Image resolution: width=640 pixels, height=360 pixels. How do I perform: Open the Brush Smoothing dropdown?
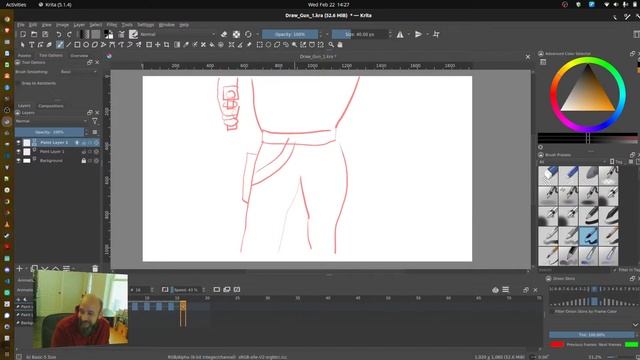coord(78,72)
